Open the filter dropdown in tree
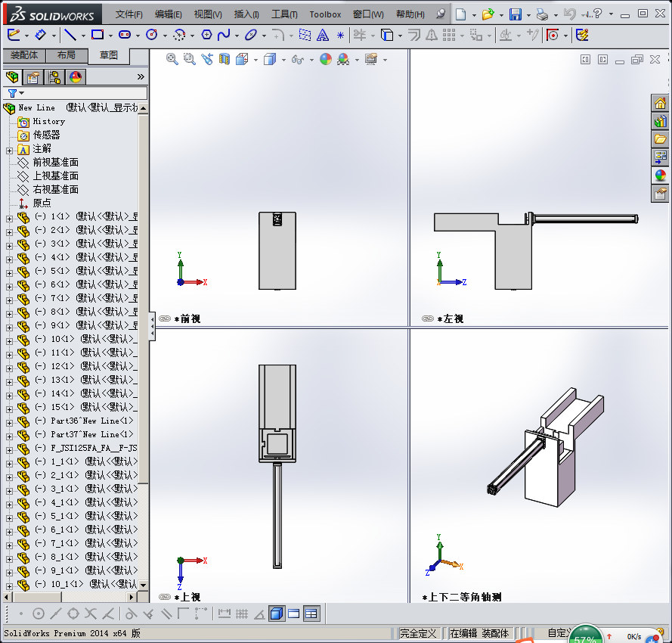 [21, 93]
